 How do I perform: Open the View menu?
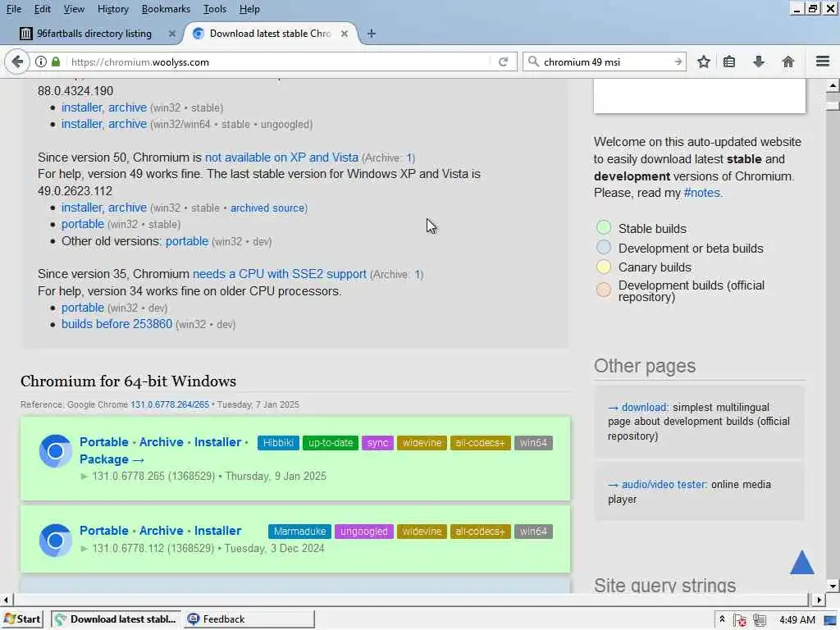coord(74,9)
